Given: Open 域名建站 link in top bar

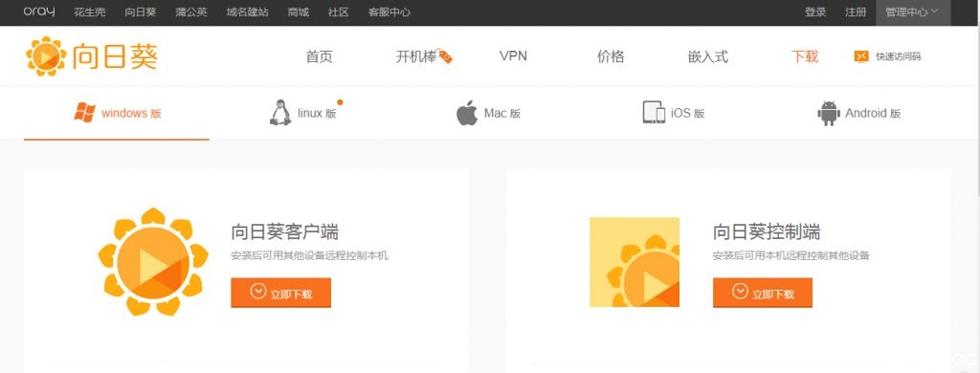Looking at the screenshot, I should pos(248,12).
